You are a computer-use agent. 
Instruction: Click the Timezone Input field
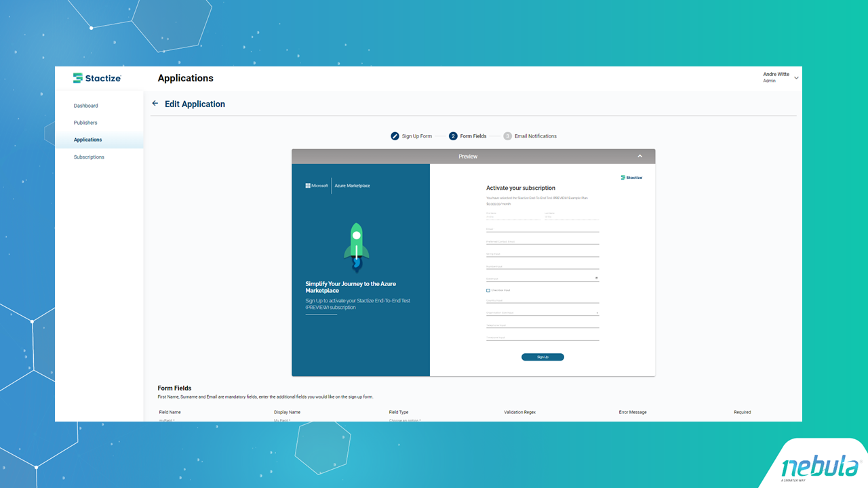click(542, 338)
